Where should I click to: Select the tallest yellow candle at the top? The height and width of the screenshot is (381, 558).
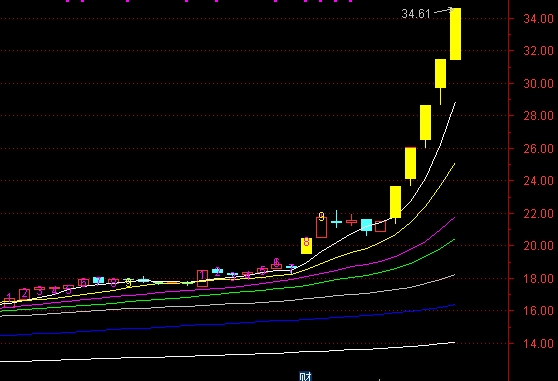(x=456, y=34)
